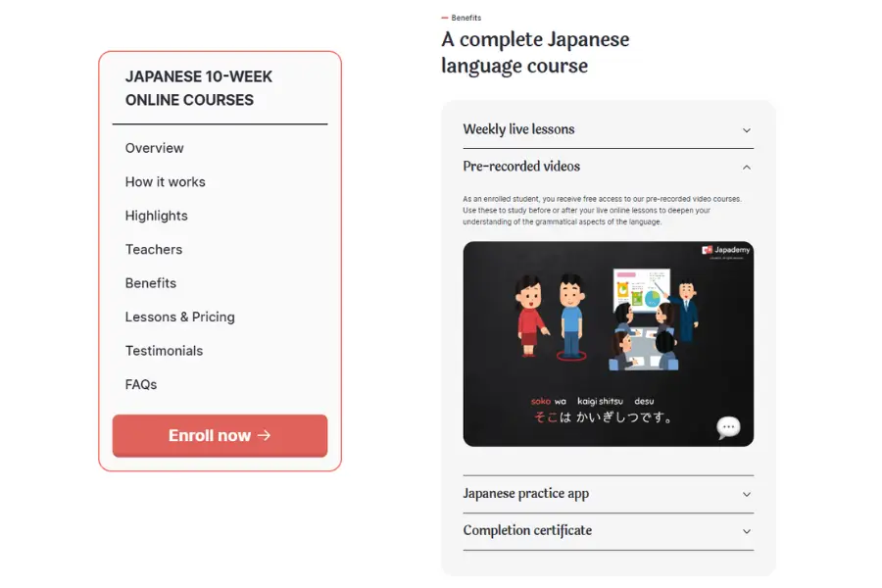This screenshot has width=882, height=588.
Task: Click the Weekly live lessons heading
Action: 518,129
